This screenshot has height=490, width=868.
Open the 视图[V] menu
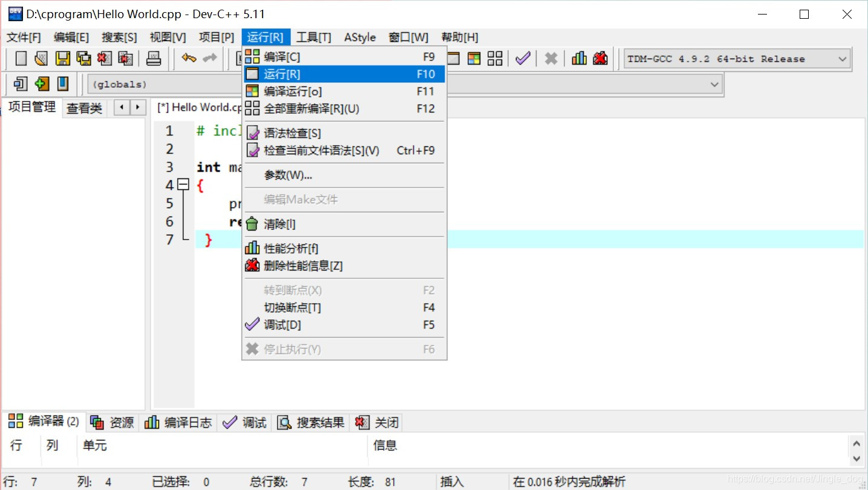[x=168, y=38]
